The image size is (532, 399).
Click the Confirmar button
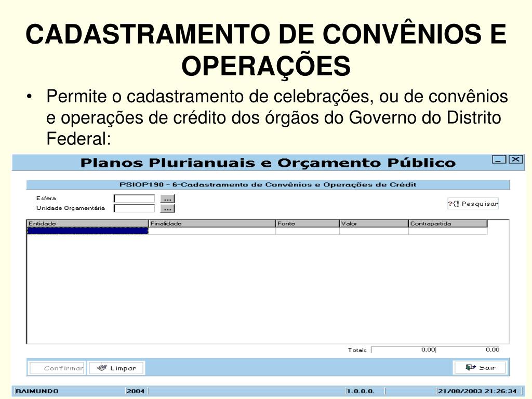pyautogui.click(x=57, y=368)
